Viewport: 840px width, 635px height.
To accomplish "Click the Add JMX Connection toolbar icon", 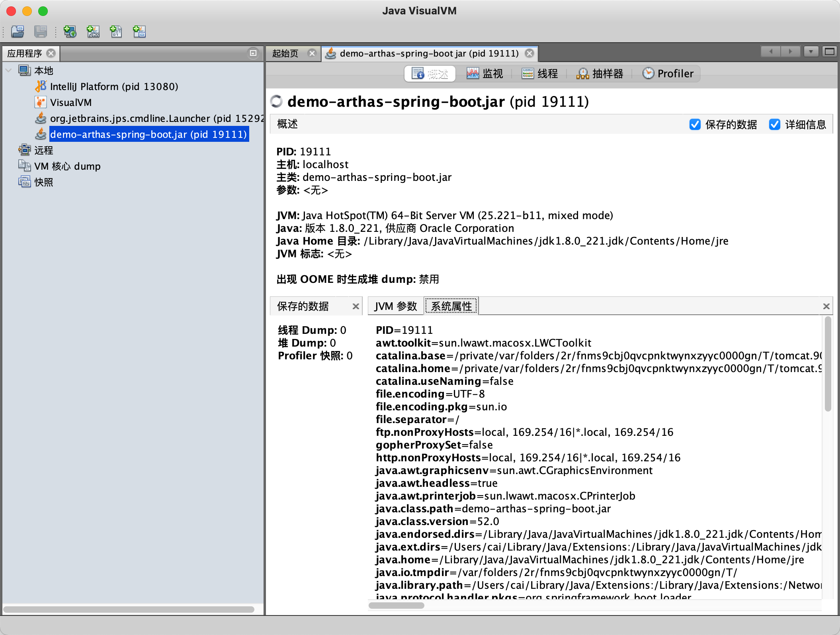I will (x=93, y=31).
